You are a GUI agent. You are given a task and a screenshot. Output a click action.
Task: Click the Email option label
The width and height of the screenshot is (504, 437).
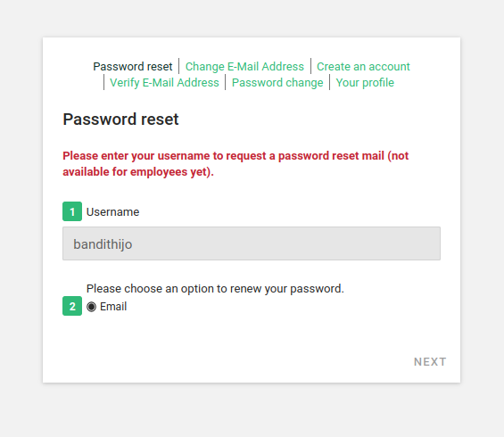113,307
